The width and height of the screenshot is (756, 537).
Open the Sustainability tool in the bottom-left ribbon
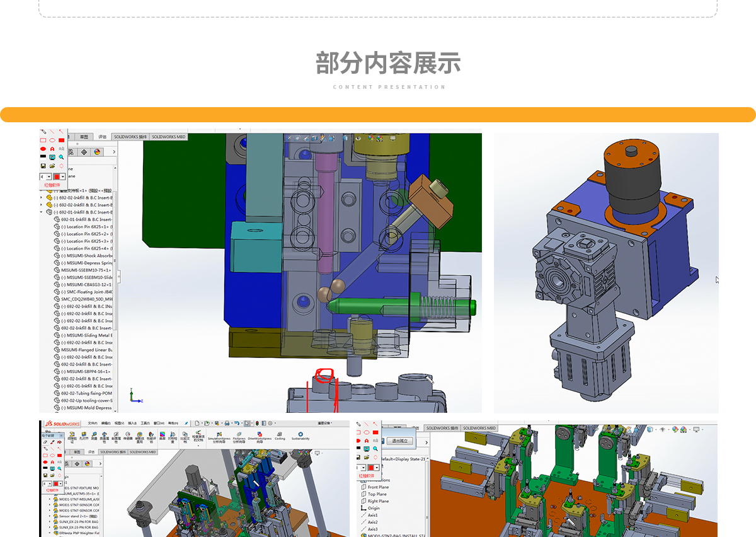pyautogui.click(x=301, y=436)
